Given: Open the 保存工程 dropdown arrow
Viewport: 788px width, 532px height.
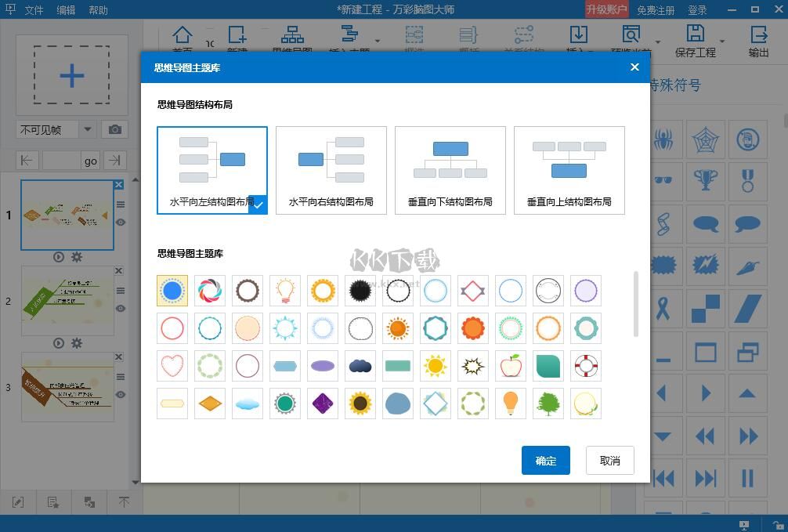Looking at the screenshot, I should click(x=722, y=41).
